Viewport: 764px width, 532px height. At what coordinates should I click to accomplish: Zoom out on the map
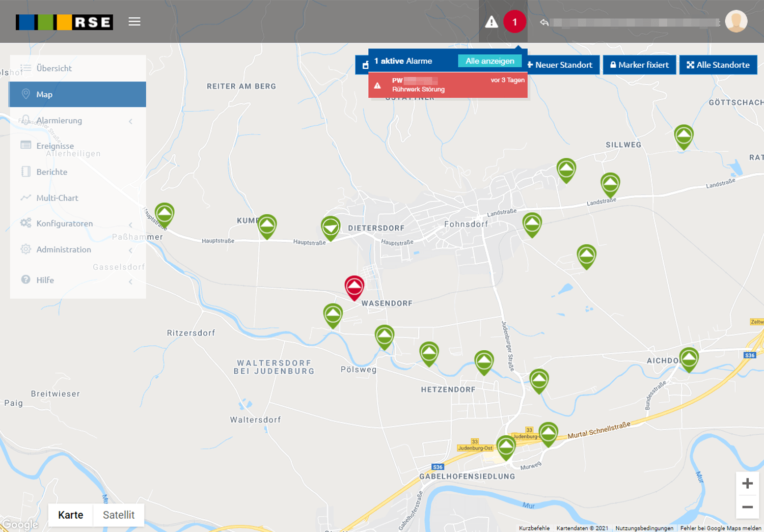747,507
